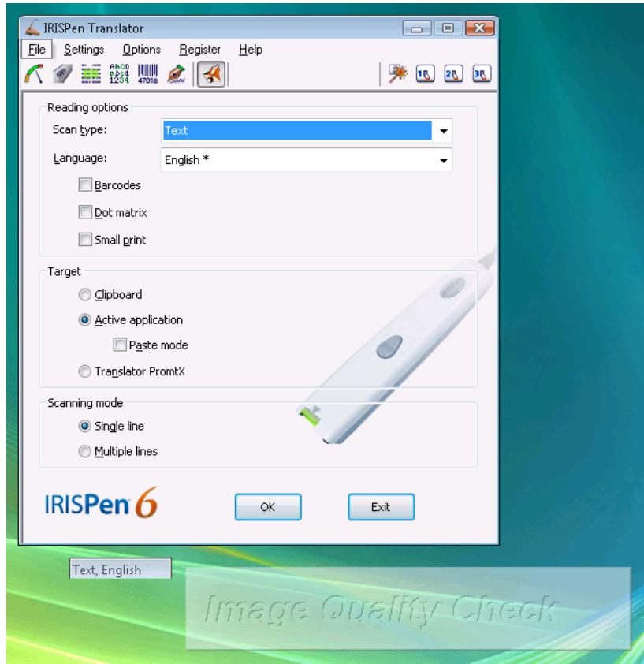Click the preset 1 toolbar button
The width and height of the screenshot is (644, 664).
425,74
